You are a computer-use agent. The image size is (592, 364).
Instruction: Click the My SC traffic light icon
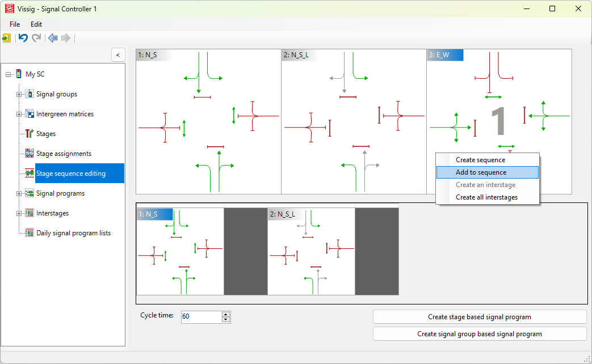(x=19, y=74)
